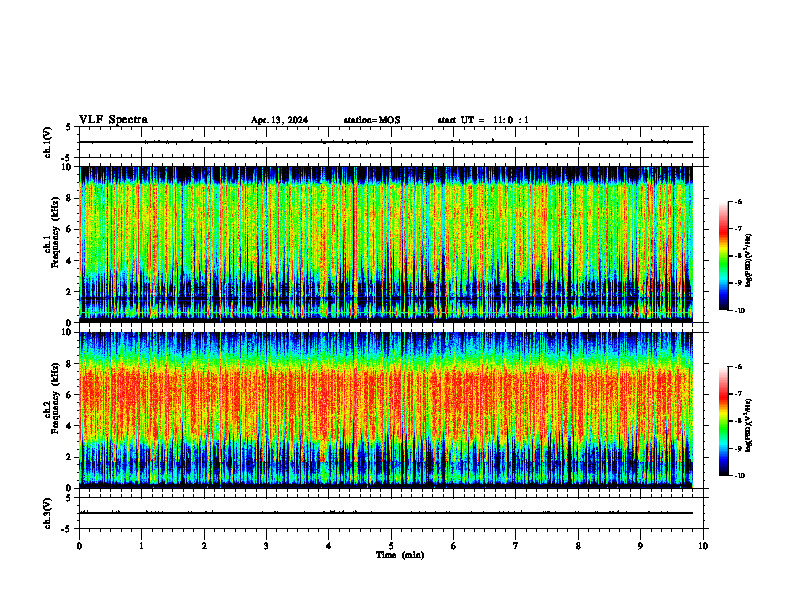Click the "ch.3(V)" axis label
The height and width of the screenshot is (612, 792).
click(x=48, y=513)
